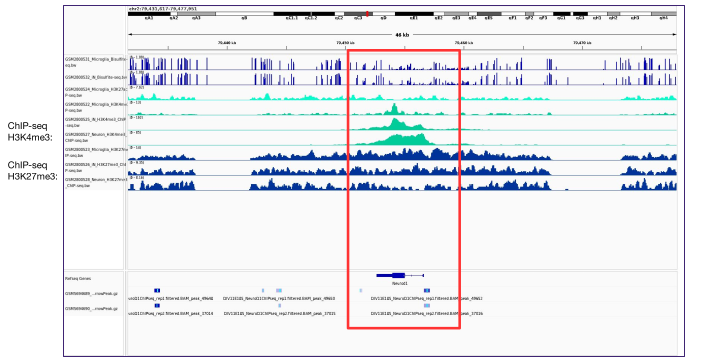The image size is (707, 362).
Task: Click the GSM5694889 peak feature near the Neurod1 gene end
Action: (427, 291)
